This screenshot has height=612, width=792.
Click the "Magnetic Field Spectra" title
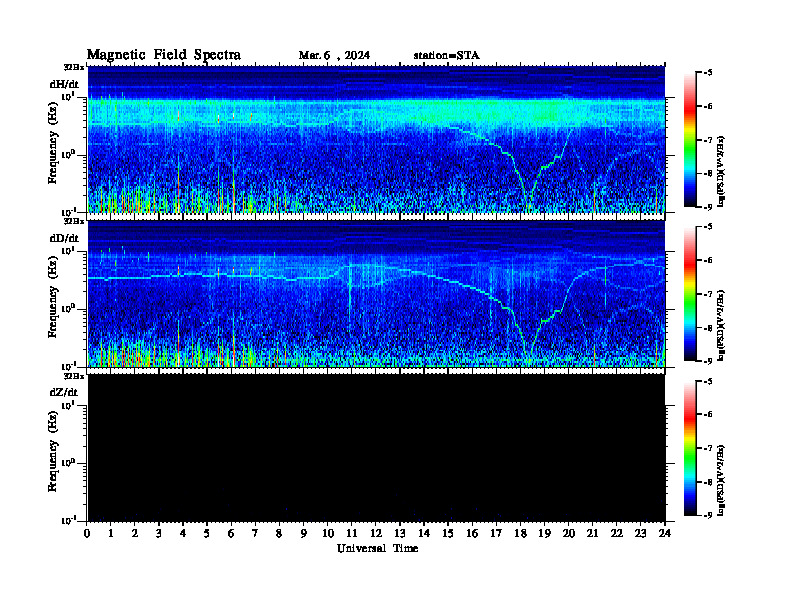pos(164,55)
